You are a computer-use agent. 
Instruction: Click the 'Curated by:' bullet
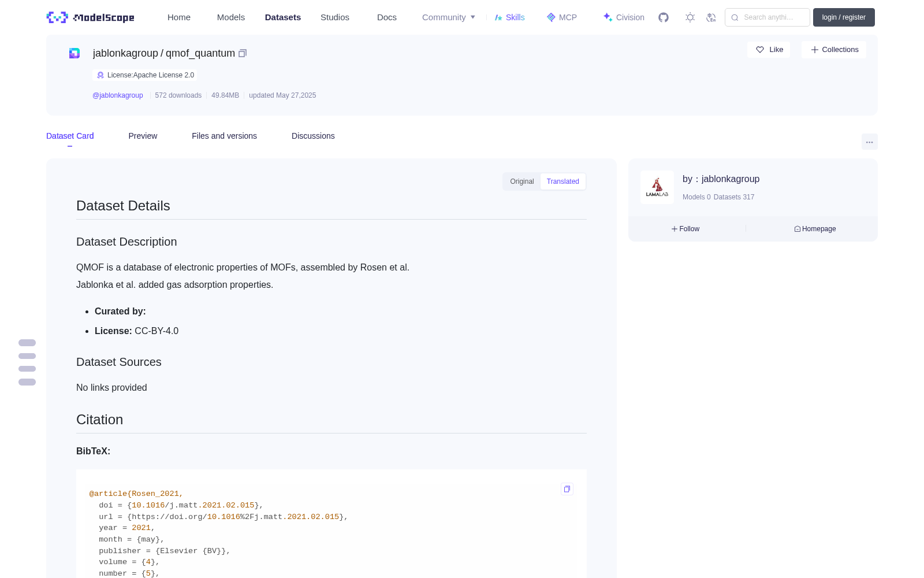(120, 312)
